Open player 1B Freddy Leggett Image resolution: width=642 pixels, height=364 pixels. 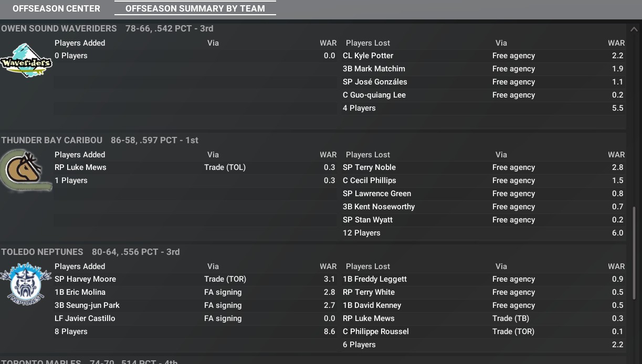pos(375,279)
